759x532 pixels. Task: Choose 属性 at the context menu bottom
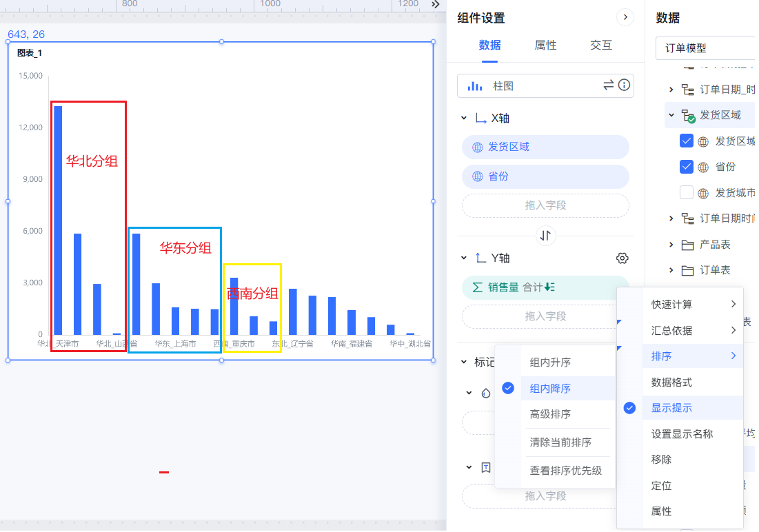(693, 511)
